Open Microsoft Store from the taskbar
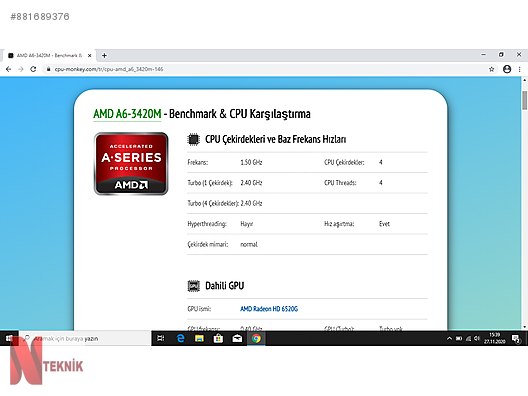The height and width of the screenshot is (396, 528). pyautogui.click(x=218, y=338)
